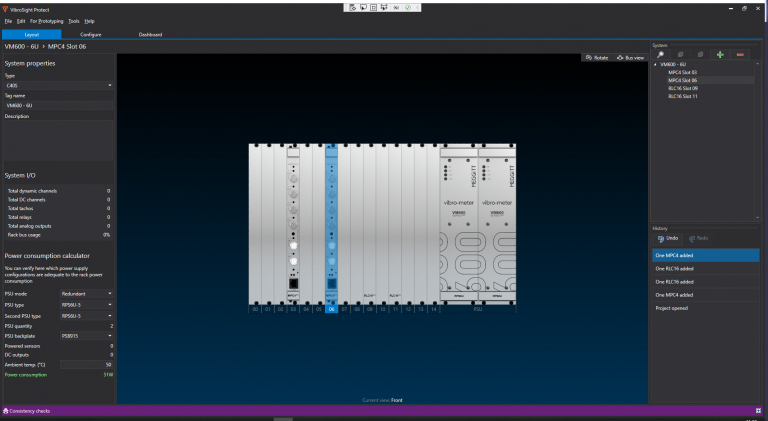Collapse the VM600 - 6U tree node
Image resolution: width=768 pixels, height=421 pixels.
[x=656, y=64]
